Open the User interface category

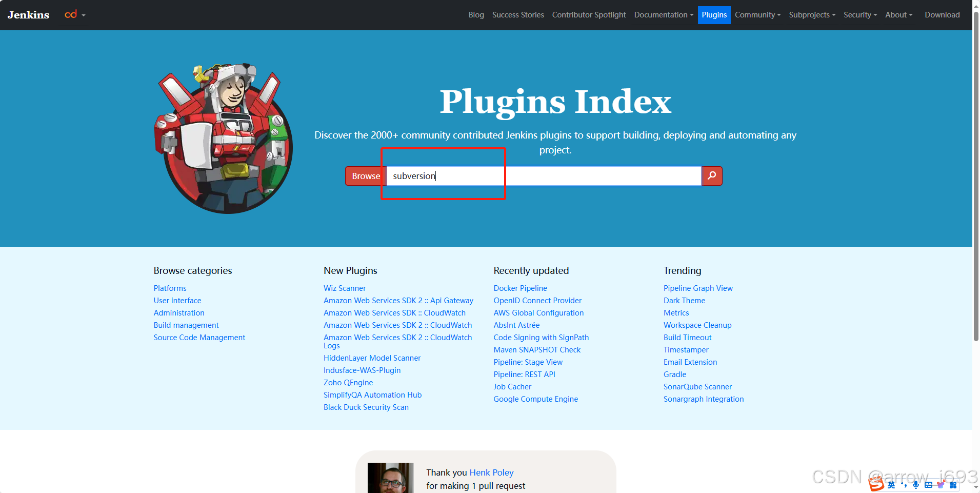click(177, 301)
